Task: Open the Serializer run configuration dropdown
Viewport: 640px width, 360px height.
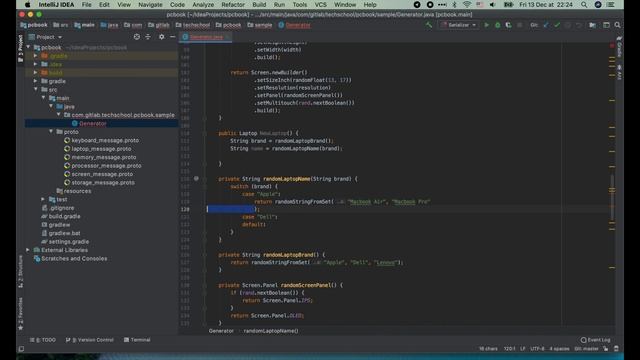Action: pyautogui.click(x=458, y=25)
